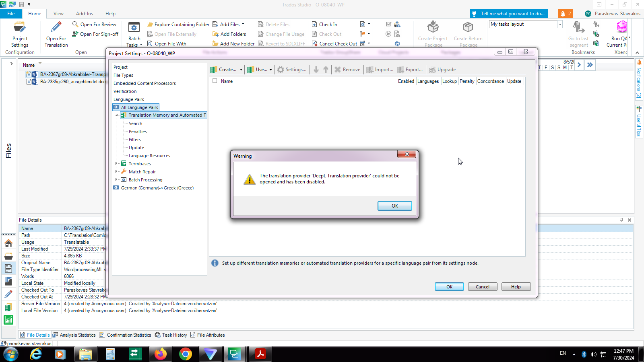
Task: Open the Editor view pencil icon in sidebar
Action: pos(8,294)
